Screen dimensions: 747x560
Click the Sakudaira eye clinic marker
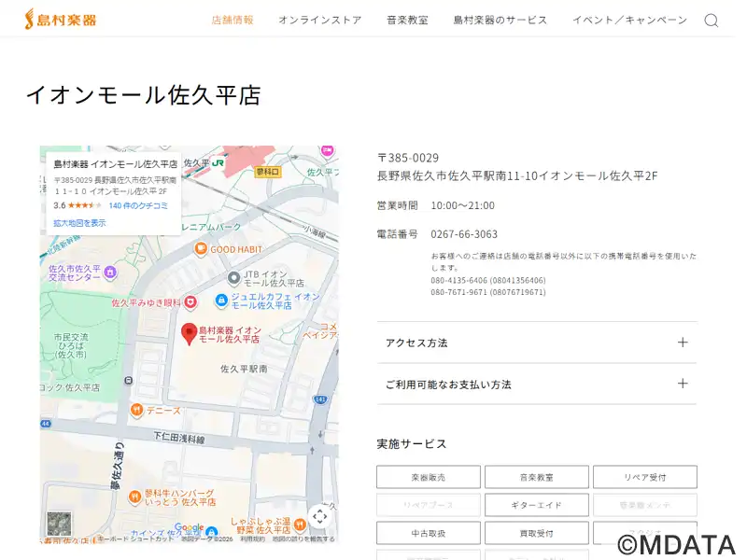190,302
